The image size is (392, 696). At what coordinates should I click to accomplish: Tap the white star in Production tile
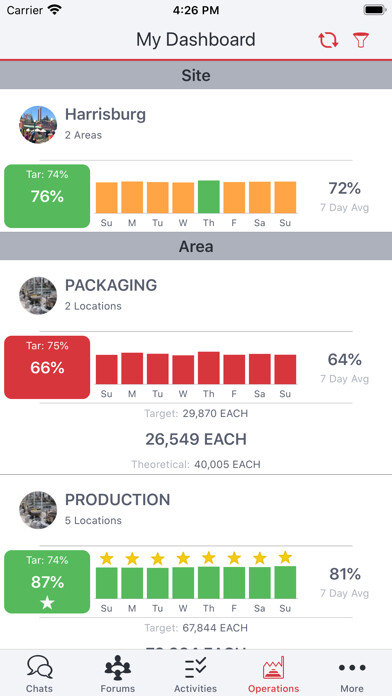tap(47, 603)
